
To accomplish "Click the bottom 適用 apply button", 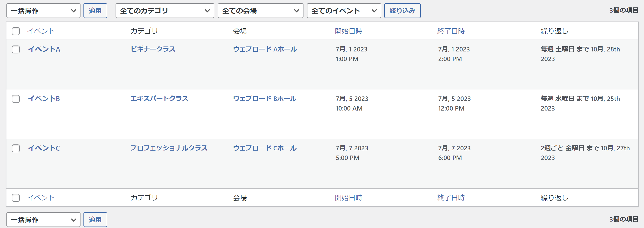I will 95,220.
